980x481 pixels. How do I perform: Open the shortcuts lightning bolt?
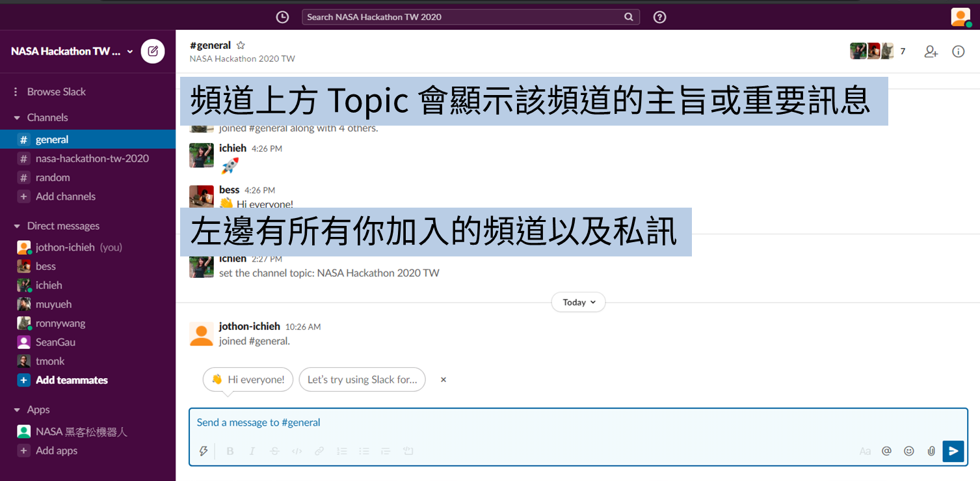204,451
